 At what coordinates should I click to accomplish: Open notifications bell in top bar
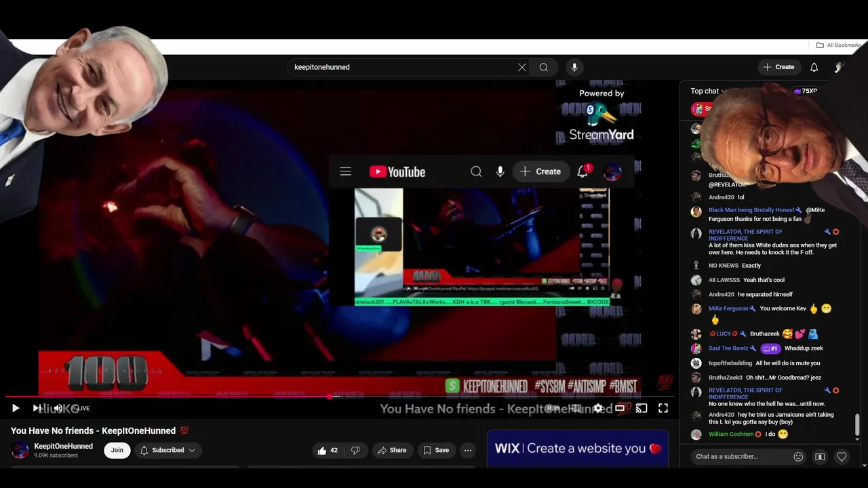[814, 67]
